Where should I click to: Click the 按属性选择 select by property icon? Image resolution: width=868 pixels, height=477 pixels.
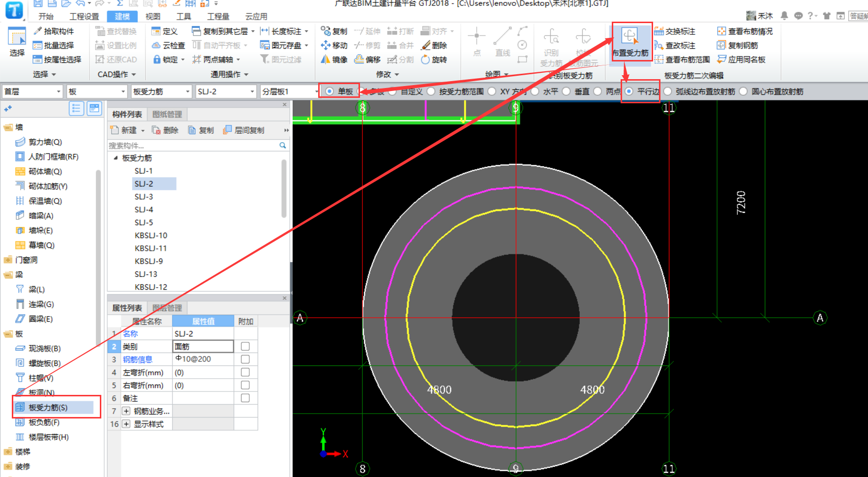tap(37, 60)
